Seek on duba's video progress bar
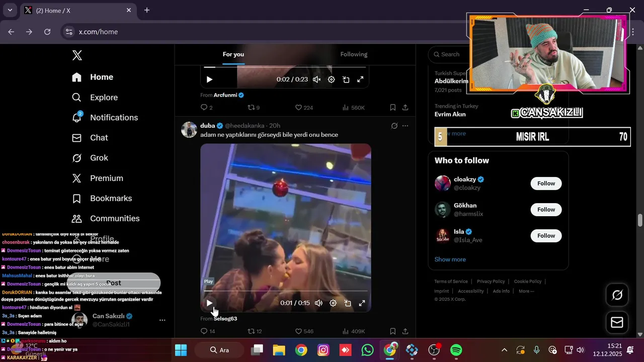Image resolution: width=644 pixels, height=362 pixels. [286, 291]
